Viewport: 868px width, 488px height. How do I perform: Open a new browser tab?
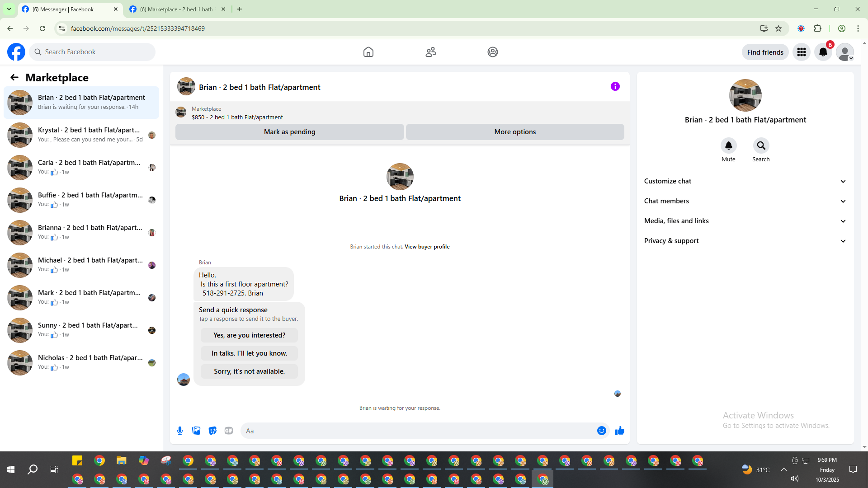(x=240, y=9)
